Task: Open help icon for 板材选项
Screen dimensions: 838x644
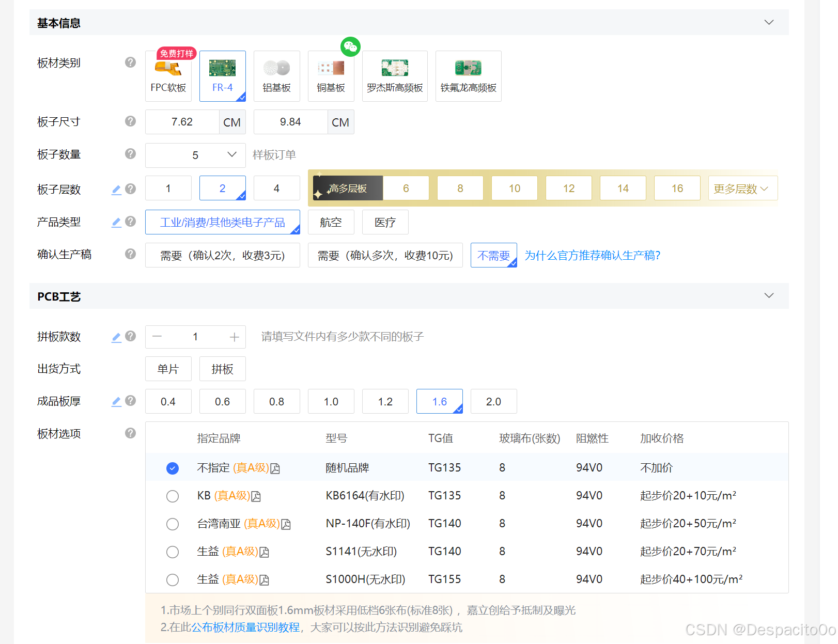Action: tap(131, 433)
